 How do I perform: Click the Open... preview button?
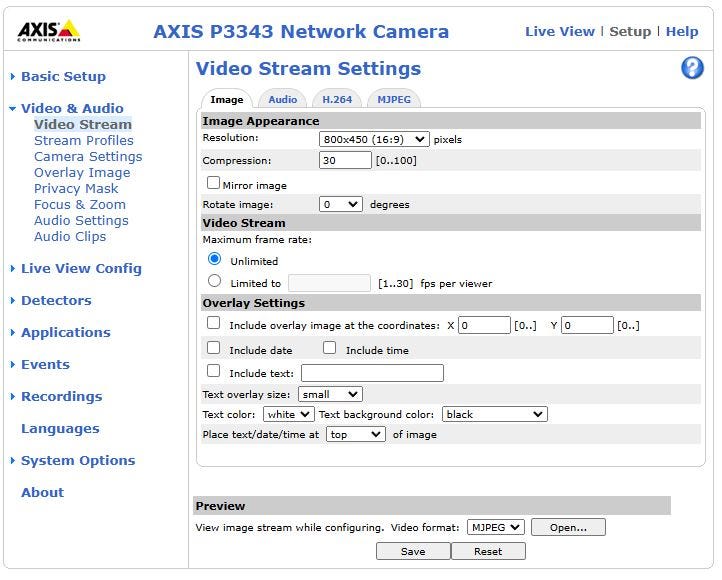[568, 527]
